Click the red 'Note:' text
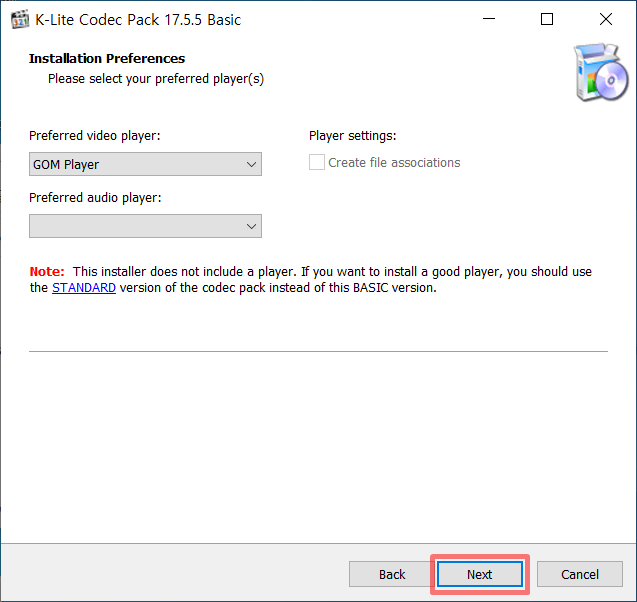This screenshot has width=637, height=602. tap(47, 271)
